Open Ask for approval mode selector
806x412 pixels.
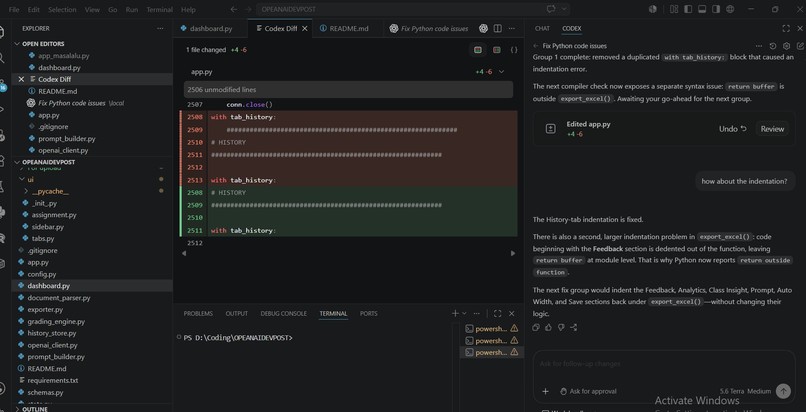(x=588, y=391)
